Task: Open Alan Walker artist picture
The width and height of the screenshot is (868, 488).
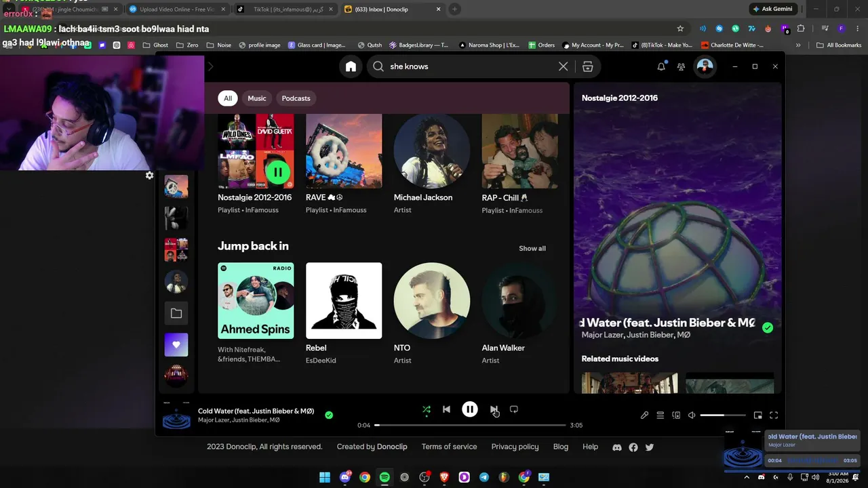Action: pyautogui.click(x=520, y=300)
